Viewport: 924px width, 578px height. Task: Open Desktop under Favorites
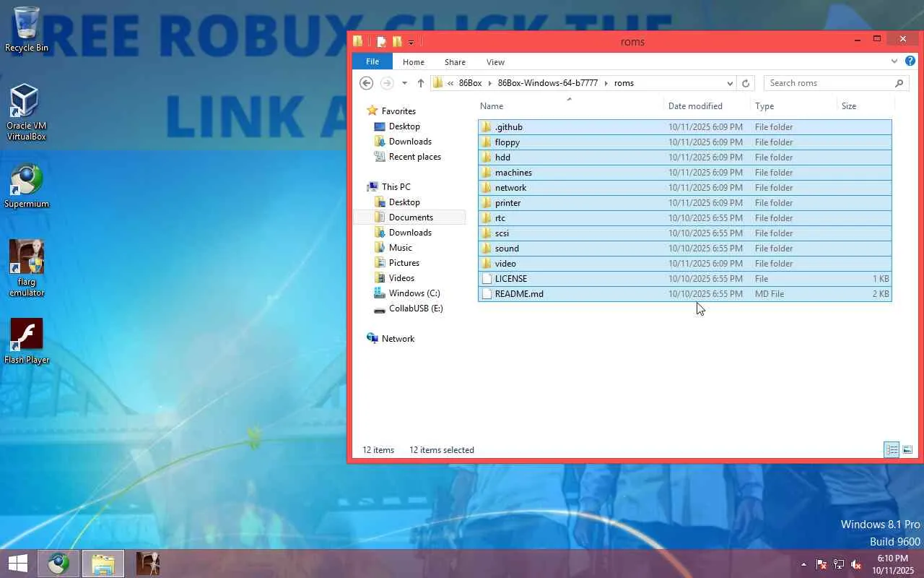tap(404, 126)
